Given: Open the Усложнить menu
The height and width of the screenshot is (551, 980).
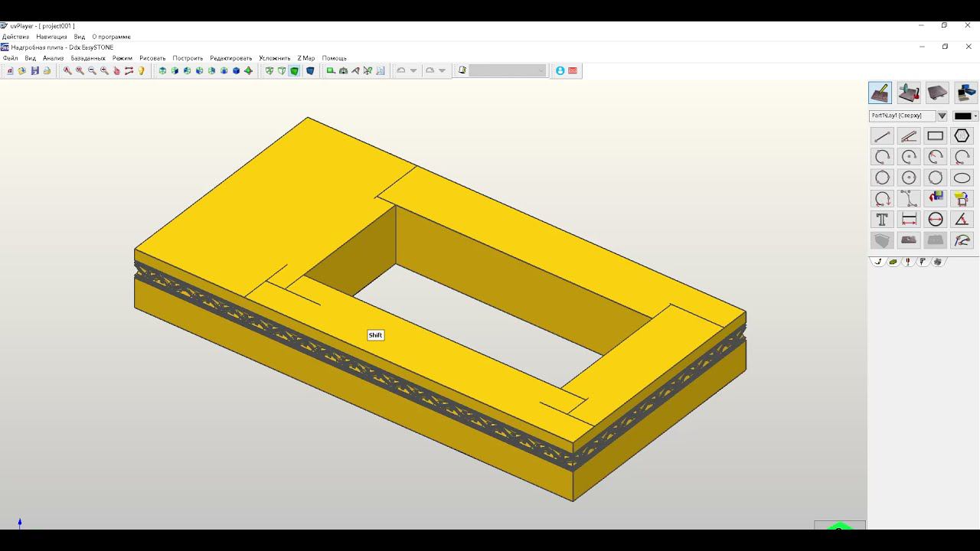Looking at the screenshot, I should pos(275,58).
